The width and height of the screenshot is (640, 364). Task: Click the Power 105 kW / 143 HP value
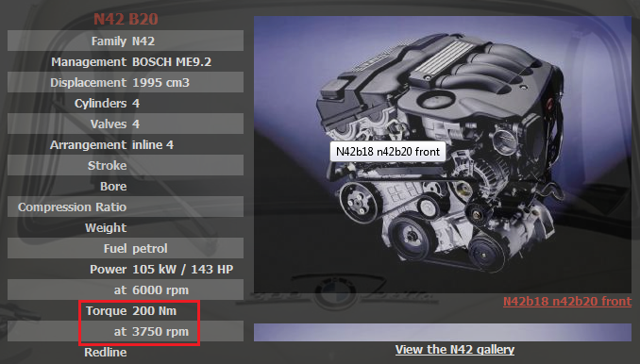(183, 269)
